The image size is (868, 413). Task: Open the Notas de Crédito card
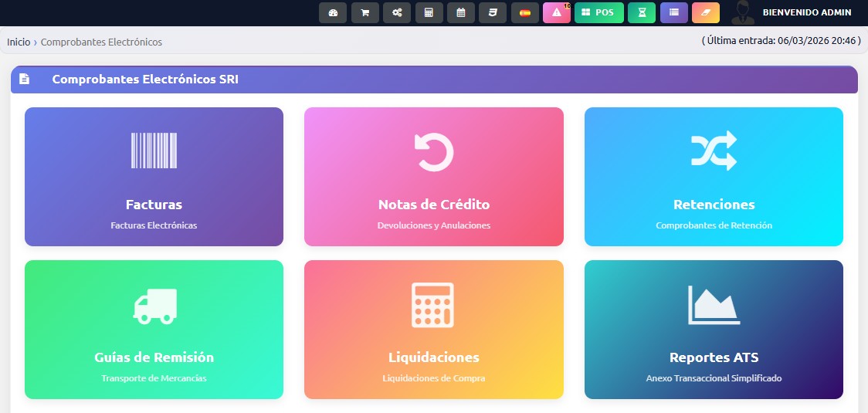(x=433, y=177)
